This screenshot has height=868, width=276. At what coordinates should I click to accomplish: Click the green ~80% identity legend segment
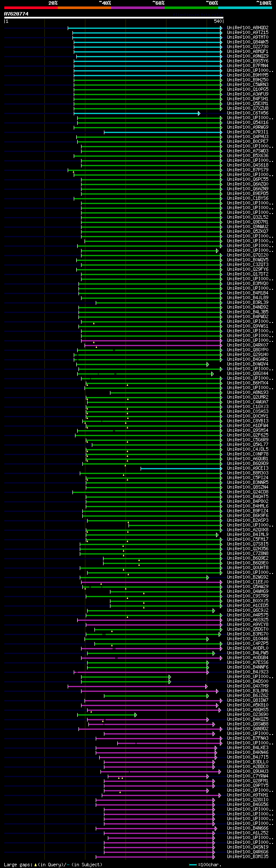pyautogui.click(x=191, y=8)
